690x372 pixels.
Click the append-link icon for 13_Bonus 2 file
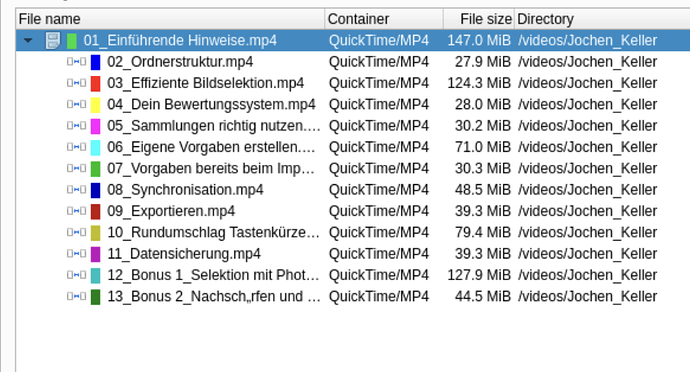click(77, 296)
